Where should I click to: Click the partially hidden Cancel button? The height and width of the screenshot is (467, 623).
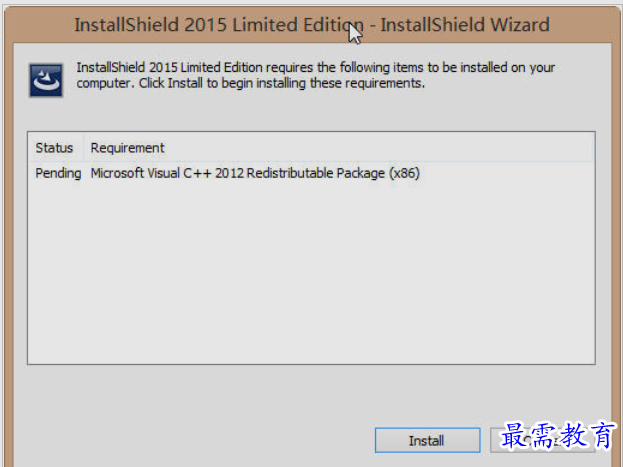click(x=542, y=440)
